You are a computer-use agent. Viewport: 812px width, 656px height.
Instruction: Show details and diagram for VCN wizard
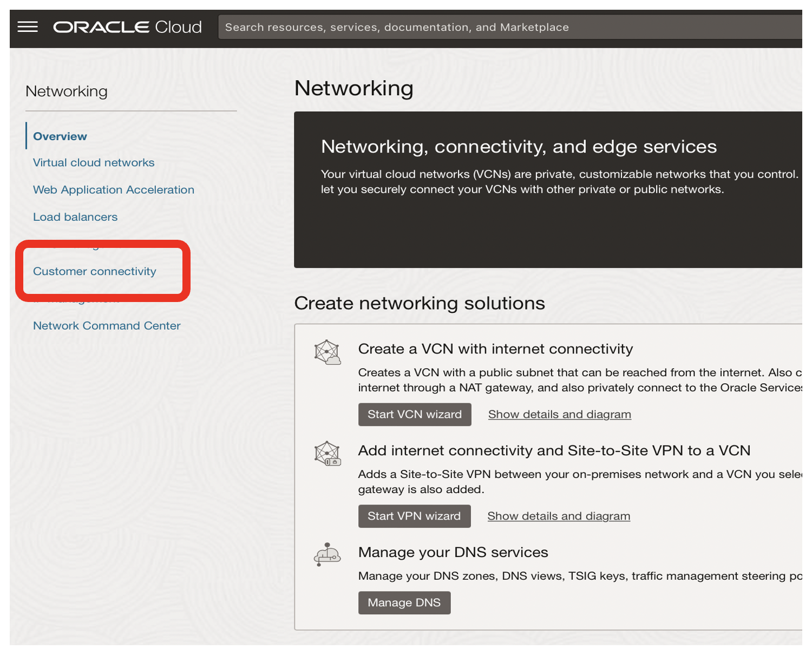coord(559,414)
